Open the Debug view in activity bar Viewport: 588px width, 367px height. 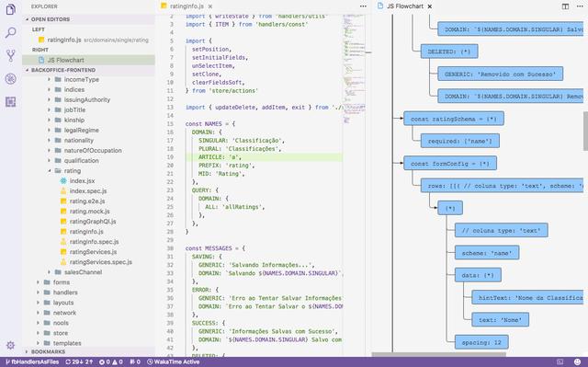point(10,79)
